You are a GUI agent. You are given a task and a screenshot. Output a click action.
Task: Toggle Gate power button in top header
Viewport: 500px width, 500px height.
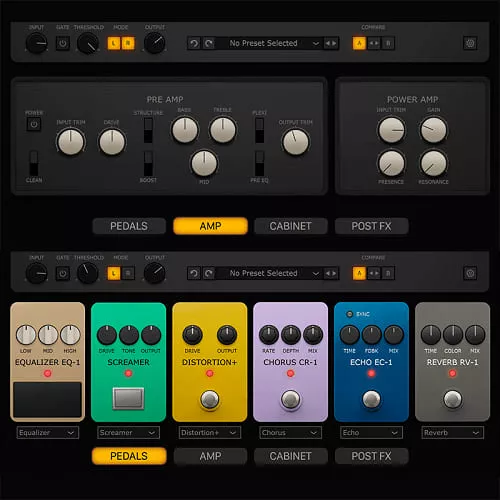pyautogui.click(x=63, y=43)
